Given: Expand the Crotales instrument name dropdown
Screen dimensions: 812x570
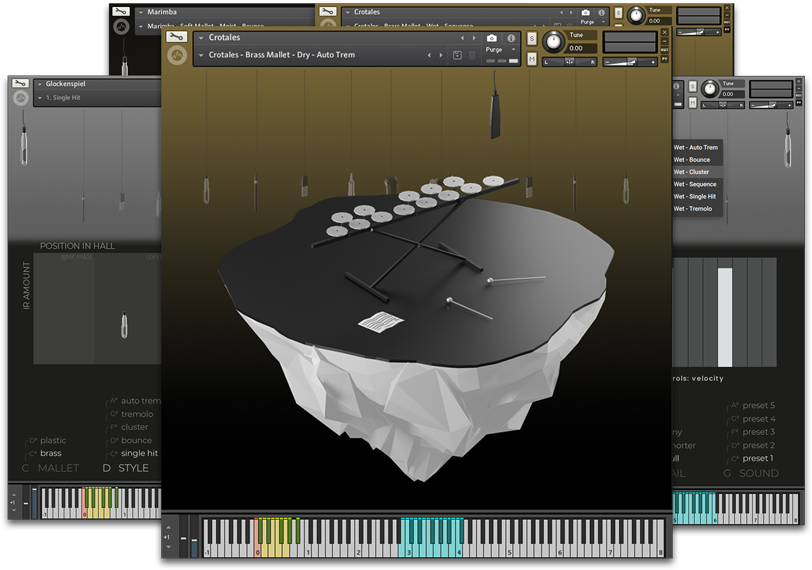Looking at the screenshot, I should click(x=201, y=38).
